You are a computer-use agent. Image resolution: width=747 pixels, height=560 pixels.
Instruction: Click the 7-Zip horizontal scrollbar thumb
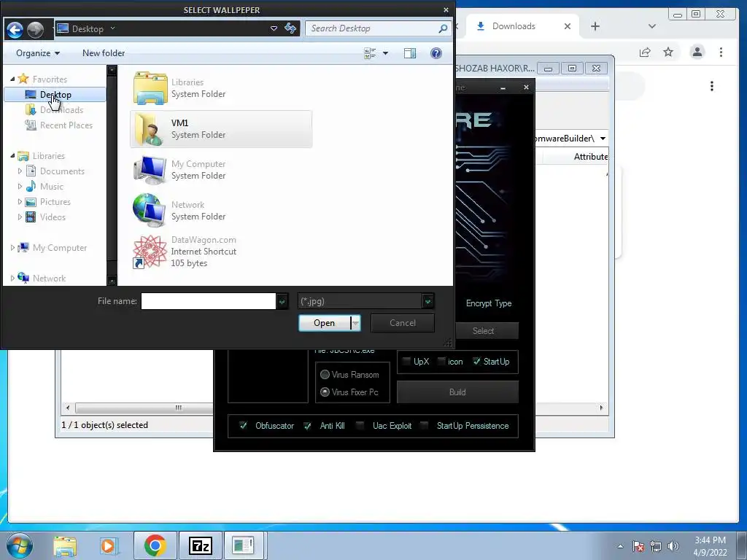coord(144,408)
